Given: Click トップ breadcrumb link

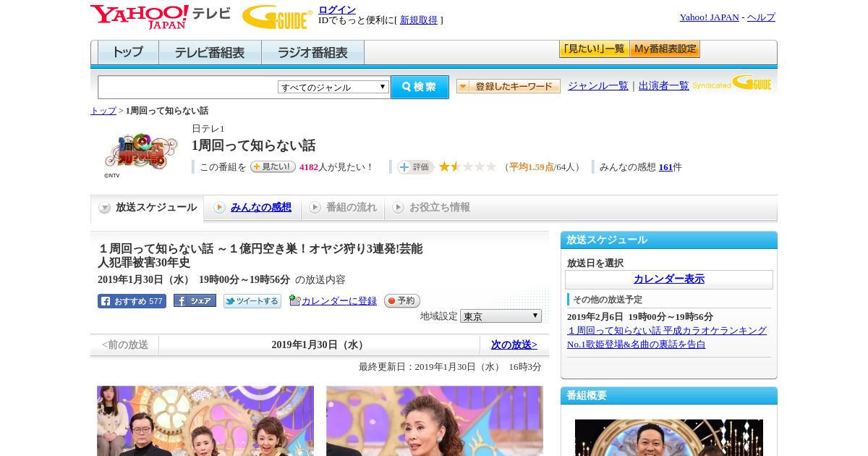Looking at the screenshot, I should click(x=103, y=111).
